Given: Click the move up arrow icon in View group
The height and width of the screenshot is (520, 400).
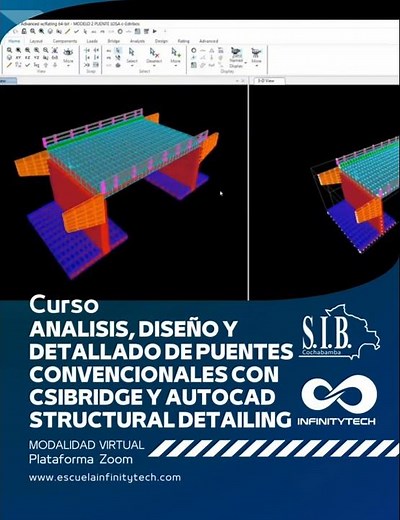Looking at the screenshot, I should 45,65.
